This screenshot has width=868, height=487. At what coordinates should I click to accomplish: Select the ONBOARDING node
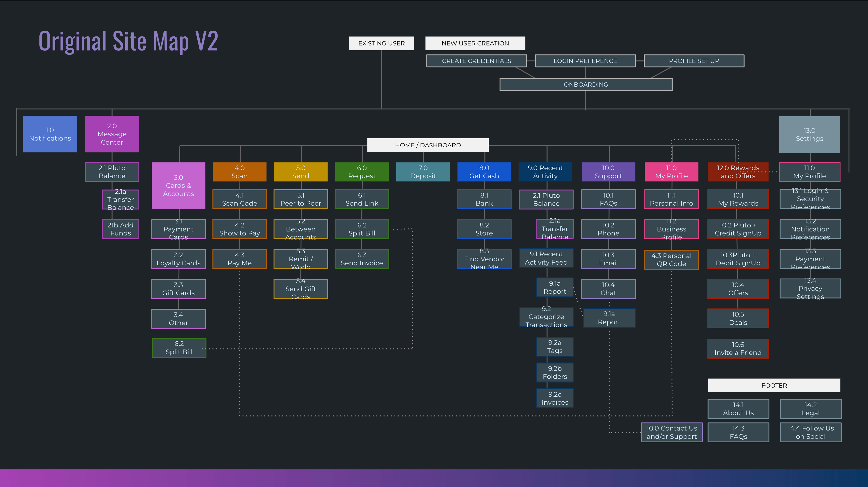(x=586, y=85)
